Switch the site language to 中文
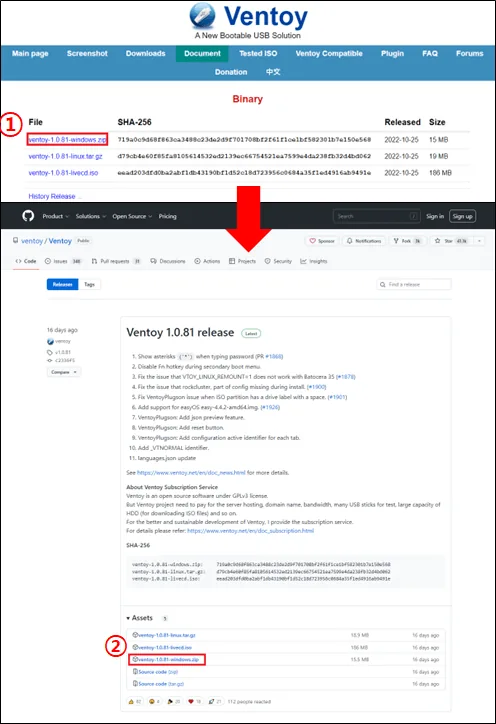The width and height of the screenshot is (496, 724). pos(272,72)
